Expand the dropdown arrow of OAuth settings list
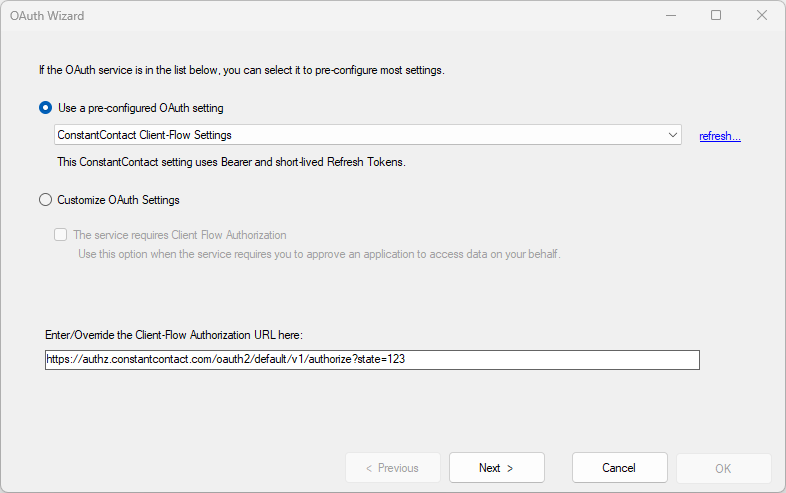786x493 pixels. tap(673, 135)
